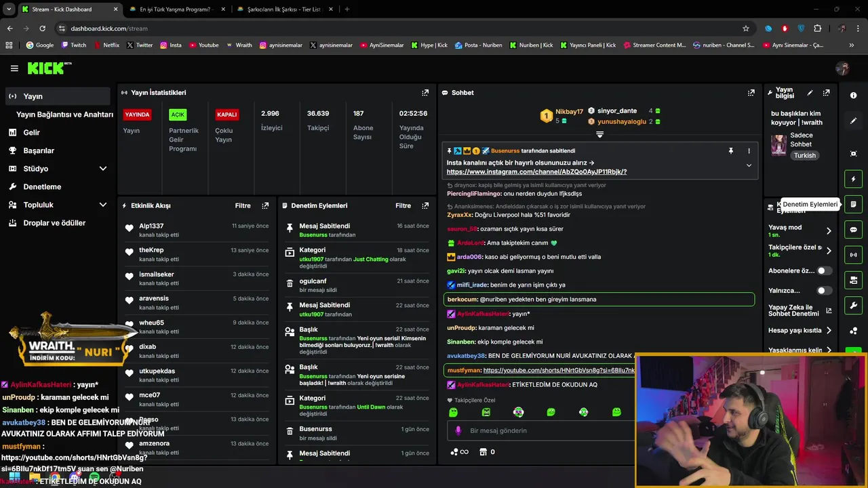
Task: Bookmark this page with the star icon
Action: point(746,28)
